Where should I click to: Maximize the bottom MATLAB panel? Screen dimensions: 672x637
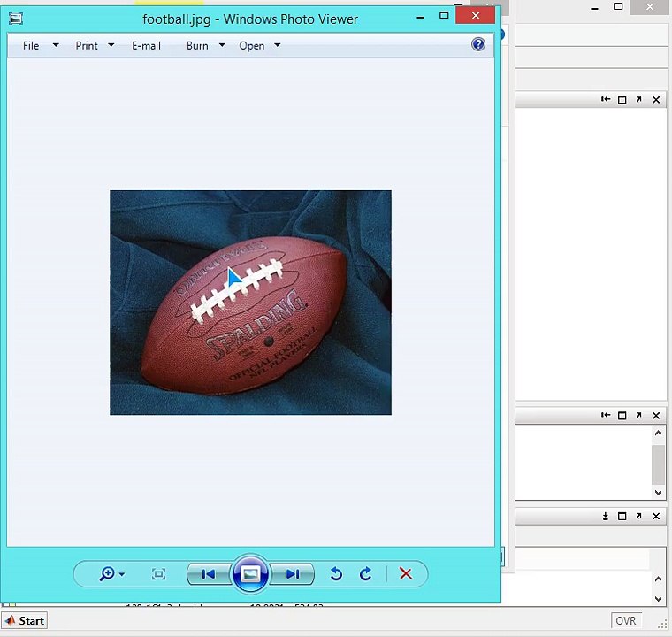(622, 517)
